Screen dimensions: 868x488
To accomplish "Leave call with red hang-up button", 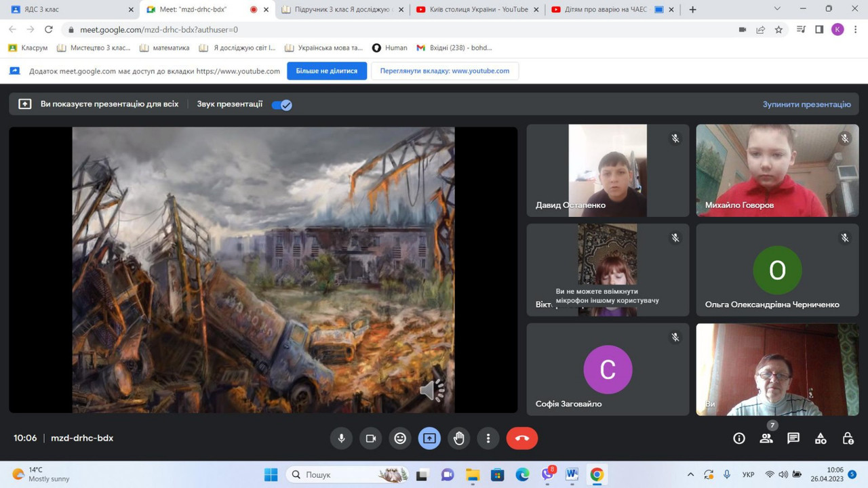I will 522,439.
